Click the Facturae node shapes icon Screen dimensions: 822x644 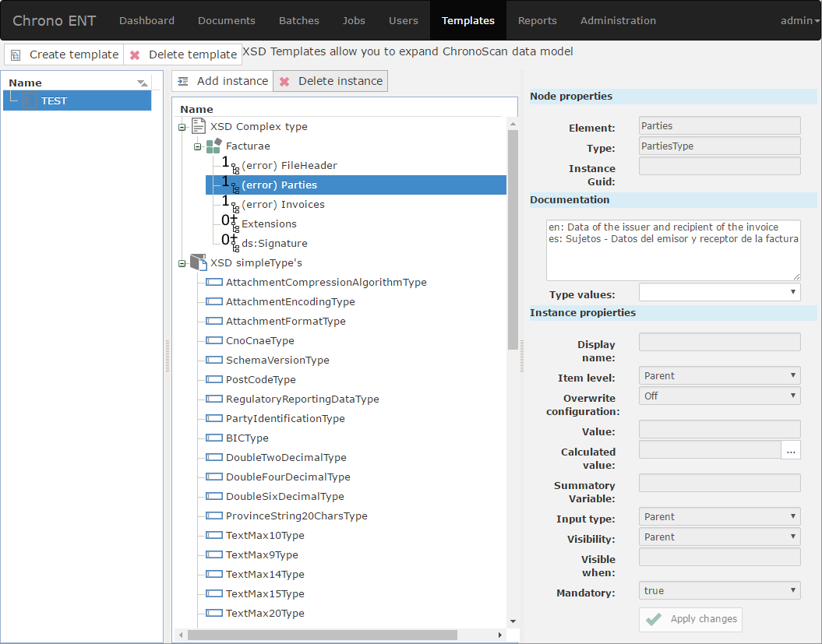click(x=213, y=146)
